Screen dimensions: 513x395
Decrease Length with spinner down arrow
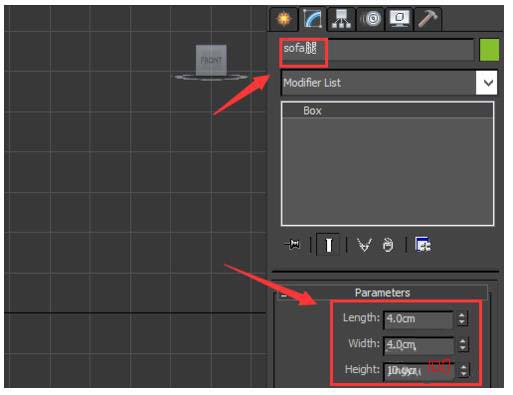[462, 322]
